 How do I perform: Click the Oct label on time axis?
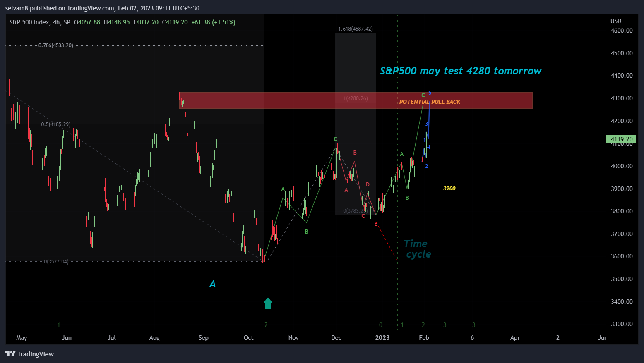[248, 338]
